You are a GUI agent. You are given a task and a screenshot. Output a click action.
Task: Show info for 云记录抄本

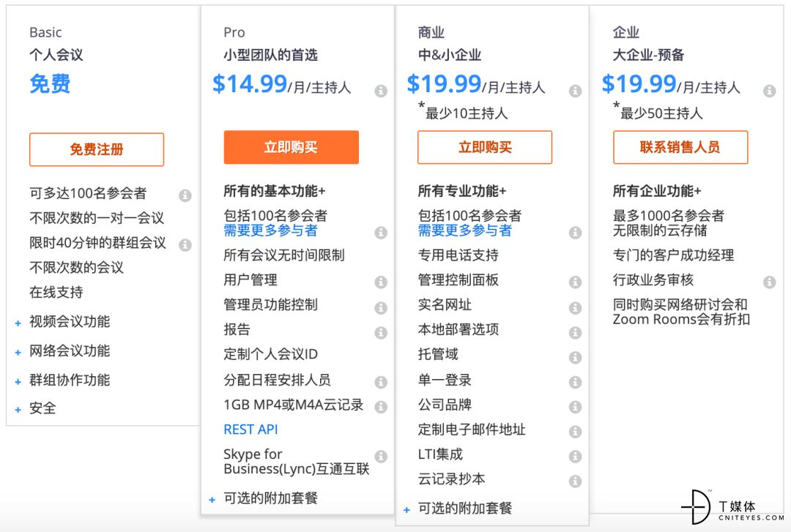(x=575, y=481)
